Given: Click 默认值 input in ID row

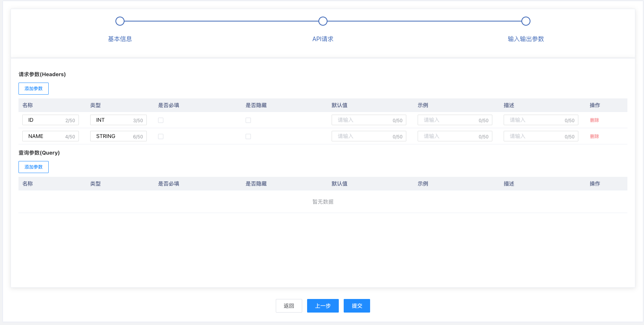Looking at the screenshot, I should [363, 120].
